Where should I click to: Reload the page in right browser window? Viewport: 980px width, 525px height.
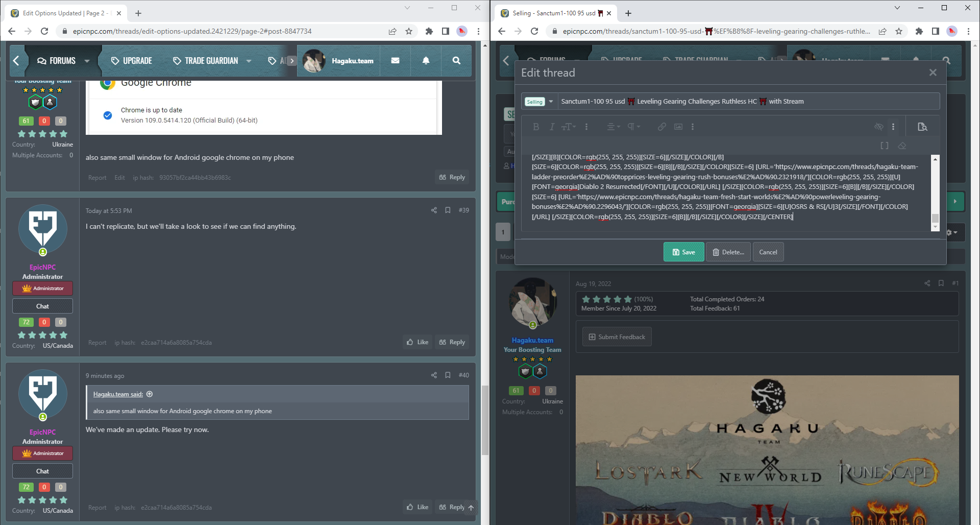(534, 31)
